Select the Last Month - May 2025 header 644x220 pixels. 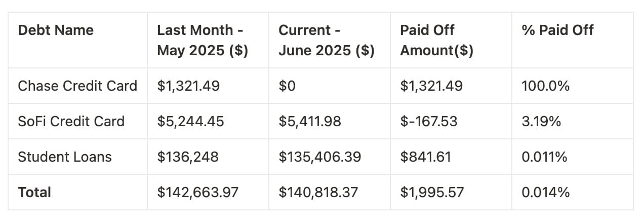[203, 41]
